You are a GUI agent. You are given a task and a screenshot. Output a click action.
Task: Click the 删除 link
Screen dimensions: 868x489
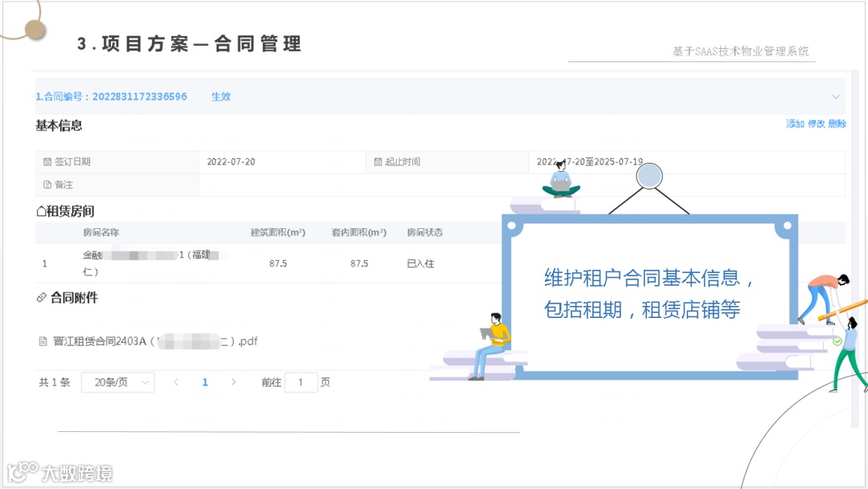(837, 124)
